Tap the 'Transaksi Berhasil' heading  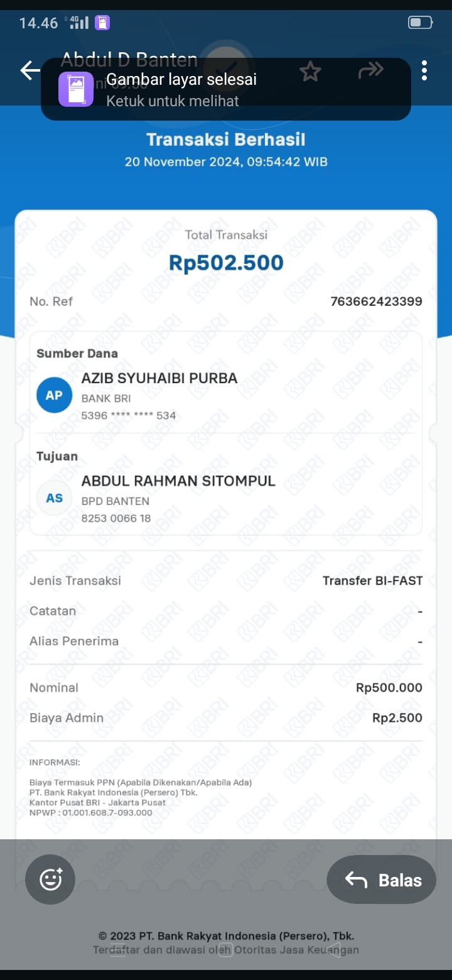(226, 139)
